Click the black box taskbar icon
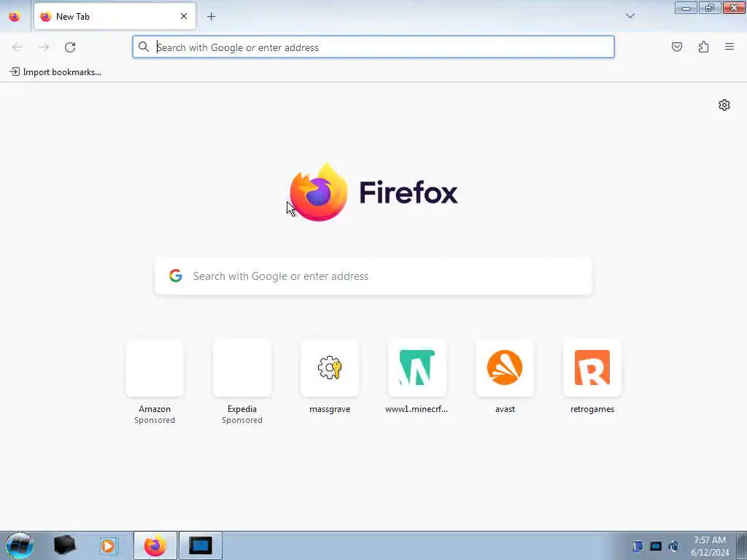Image resolution: width=747 pixels, height=560 pixels. tap(65, 545)
